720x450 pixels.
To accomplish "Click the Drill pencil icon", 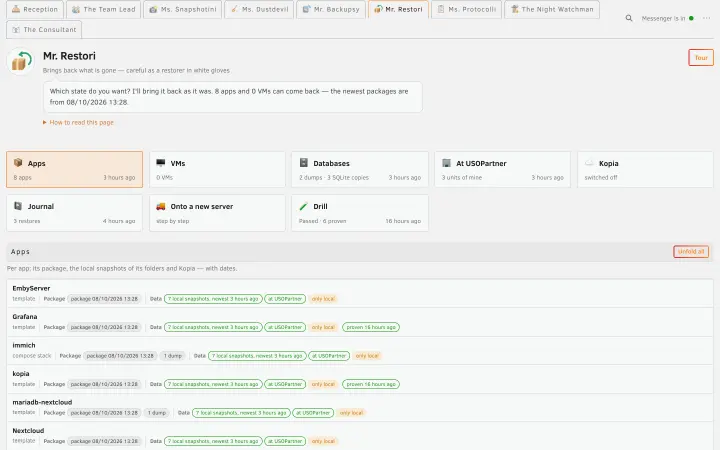I will point(304,206).
